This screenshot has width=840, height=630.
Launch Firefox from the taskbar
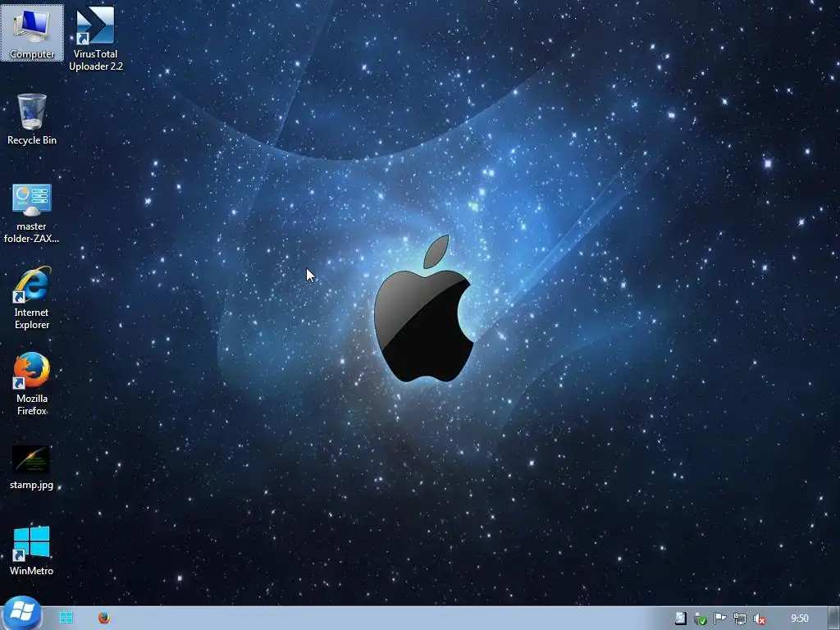click(x=104, y=618)
